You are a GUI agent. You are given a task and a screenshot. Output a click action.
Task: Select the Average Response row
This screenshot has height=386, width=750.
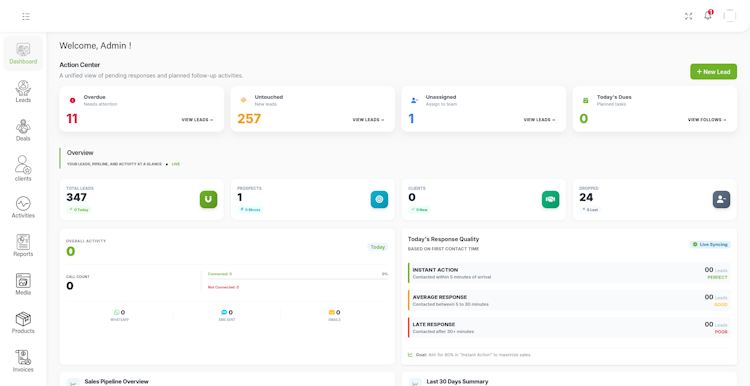[x=569, y=300]
